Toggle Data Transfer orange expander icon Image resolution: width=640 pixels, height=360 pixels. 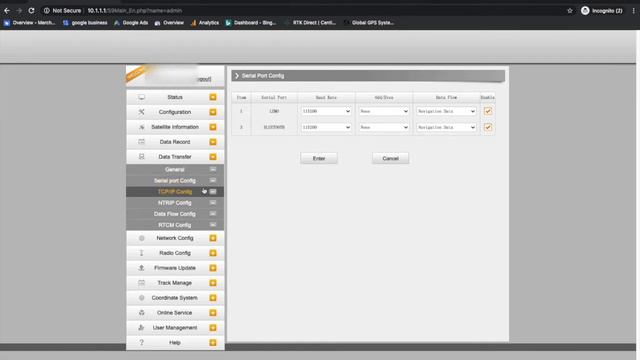[213, 157]
